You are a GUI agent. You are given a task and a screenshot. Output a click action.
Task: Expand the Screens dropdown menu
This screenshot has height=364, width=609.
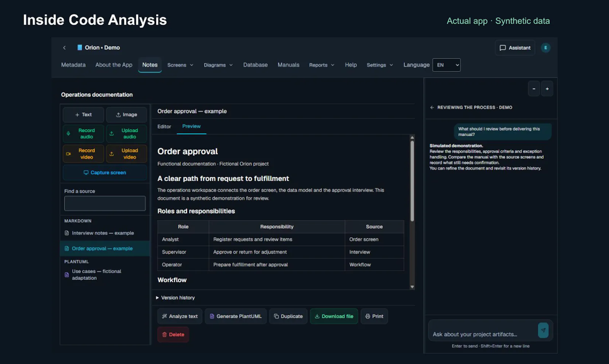(180, 65)
